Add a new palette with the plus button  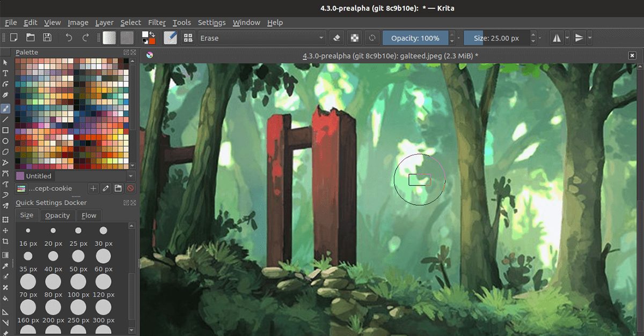[92, 188]
